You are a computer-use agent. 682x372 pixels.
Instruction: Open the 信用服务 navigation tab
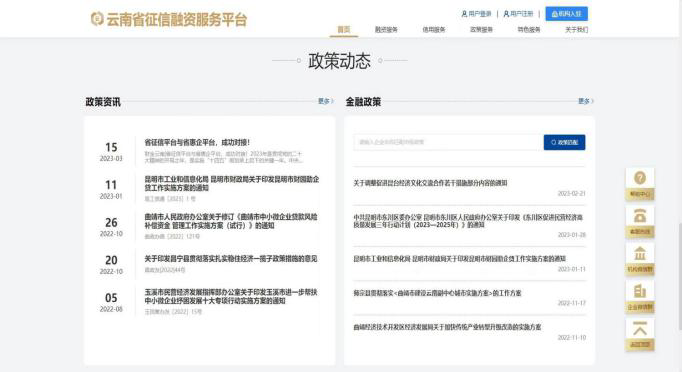pyautogui.click(x=434, y=30)
